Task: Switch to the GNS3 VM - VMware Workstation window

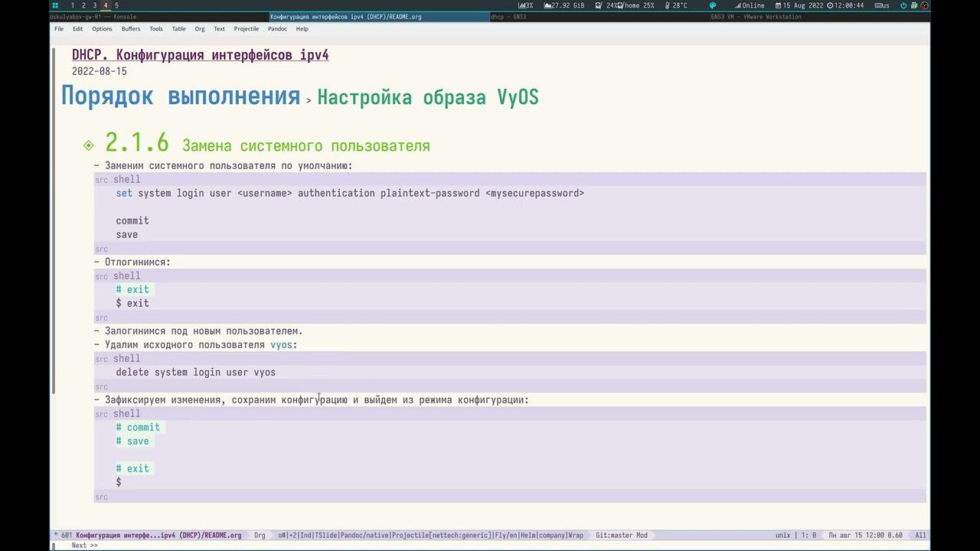Action: (x=819, y=17)
